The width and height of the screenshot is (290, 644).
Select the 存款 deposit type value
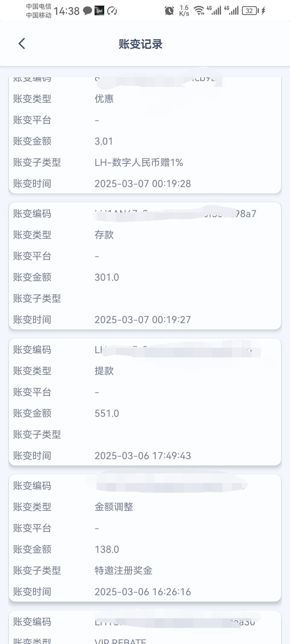point(104,235)
